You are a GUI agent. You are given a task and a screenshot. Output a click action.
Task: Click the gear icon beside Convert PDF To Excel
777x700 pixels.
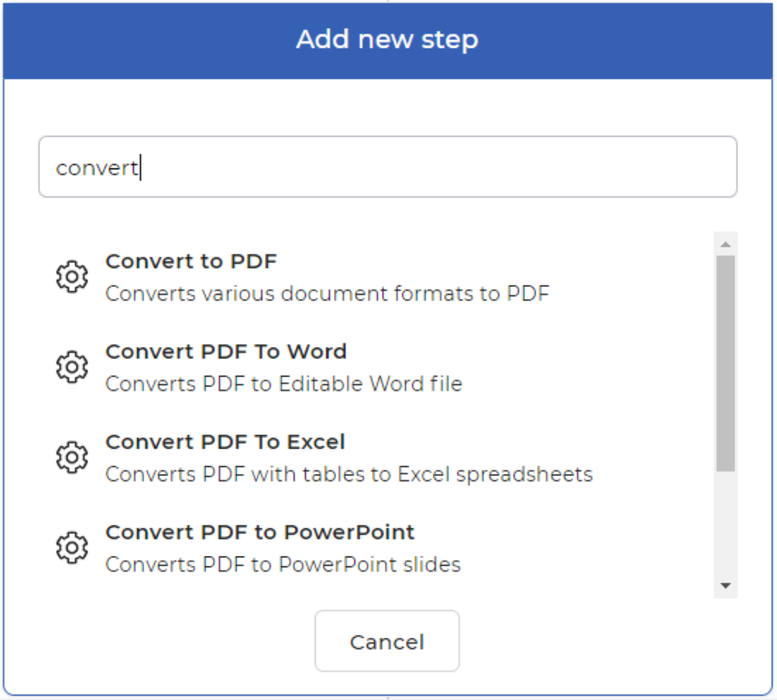[72, 458]
